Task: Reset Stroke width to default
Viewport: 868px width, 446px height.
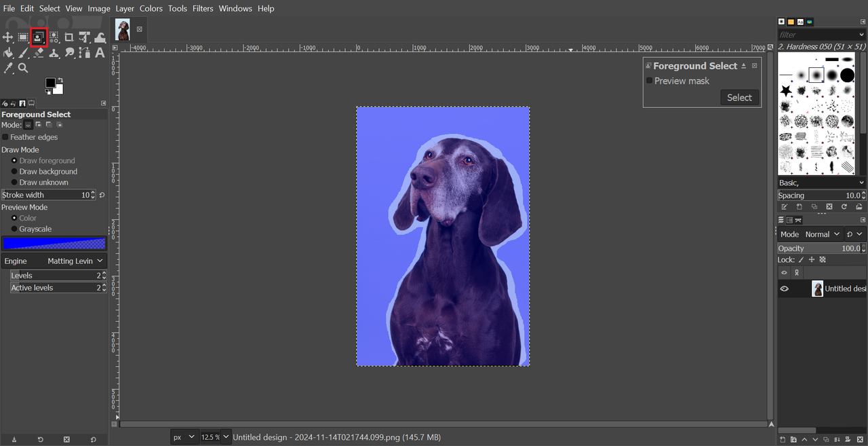Action: (102, 195)
